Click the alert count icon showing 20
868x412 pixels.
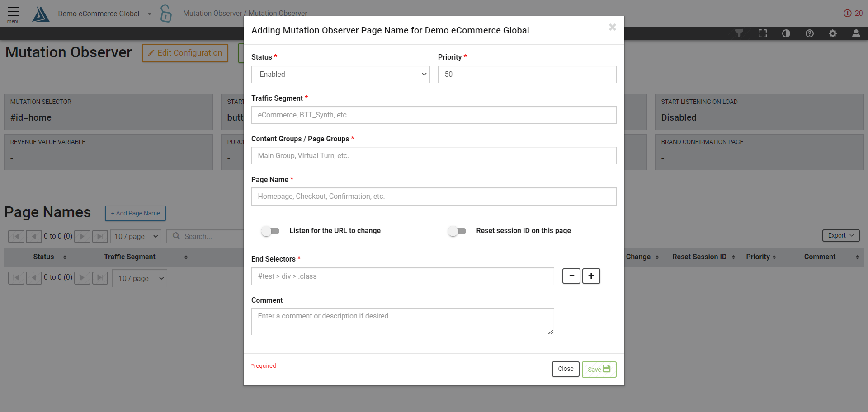(x=853, y=14)
